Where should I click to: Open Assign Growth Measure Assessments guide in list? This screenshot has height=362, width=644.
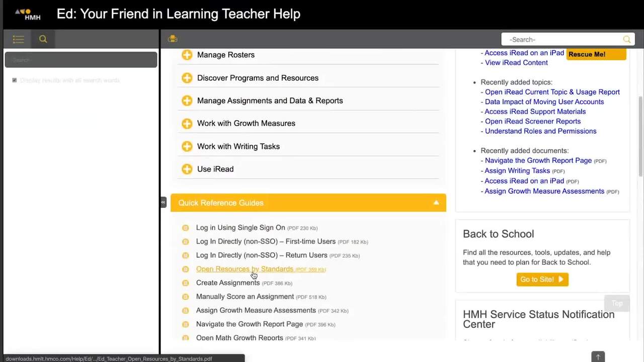256,311
